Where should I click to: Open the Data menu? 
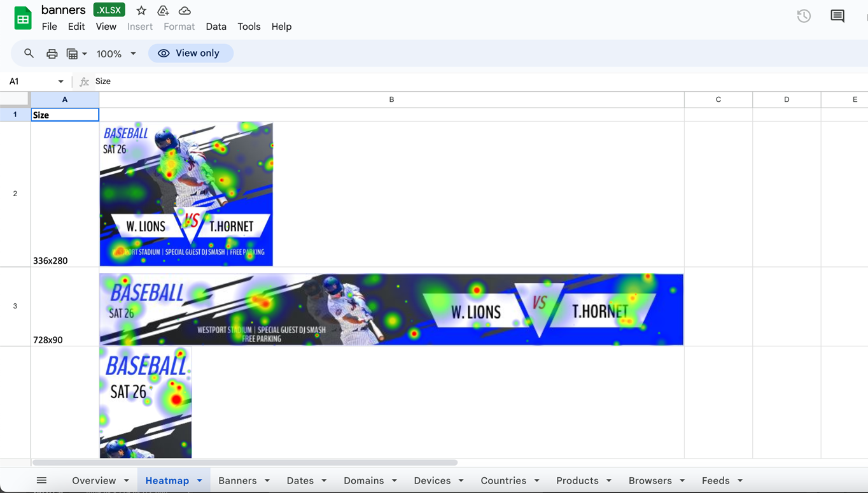(216, 27)
